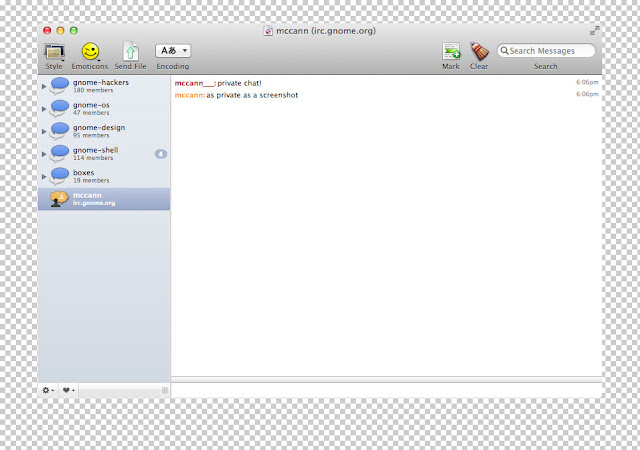Open the heart favorites menu in the sidebar
Image resolution: width=640 pixels, height=450 pixels.
click(x=68, y=390)
